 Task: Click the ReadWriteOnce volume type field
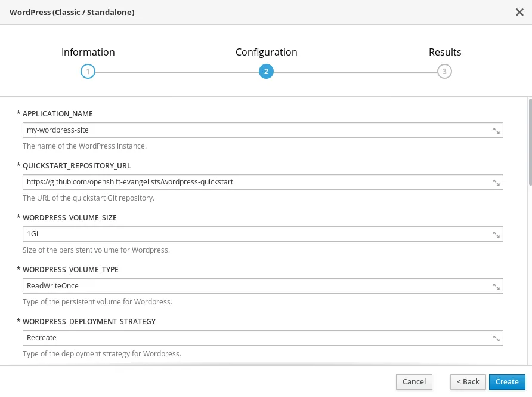[250, 286]
